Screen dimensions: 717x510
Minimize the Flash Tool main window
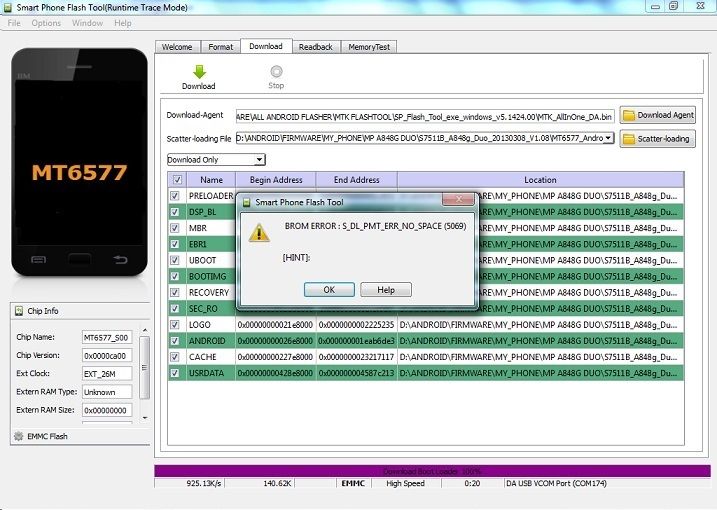(x=655, y=5)
